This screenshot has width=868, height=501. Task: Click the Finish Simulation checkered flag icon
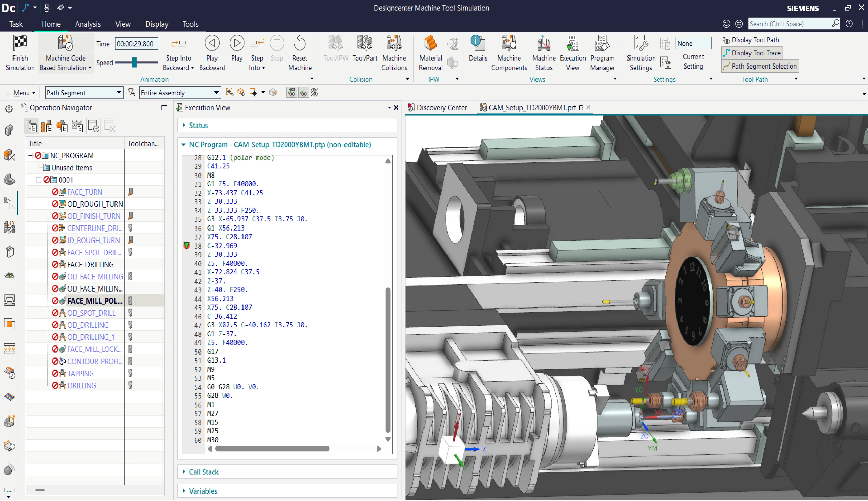pyautogui.click(x=20, y=43)
